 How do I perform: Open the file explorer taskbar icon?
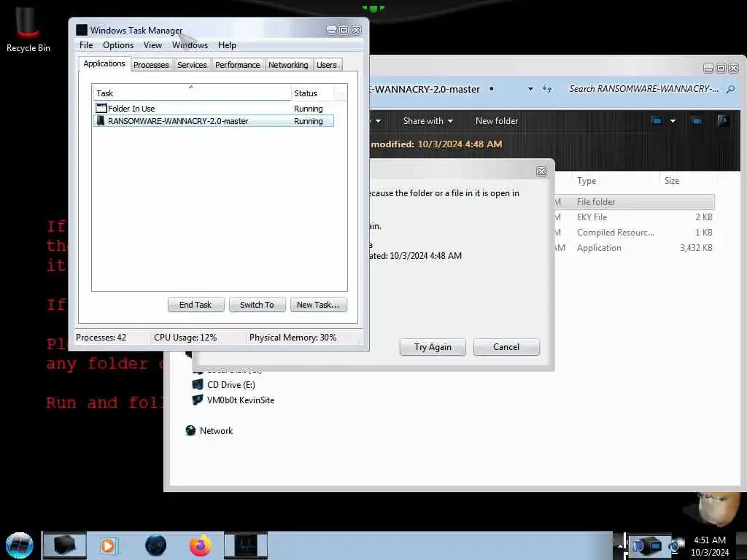click(64, 545)
